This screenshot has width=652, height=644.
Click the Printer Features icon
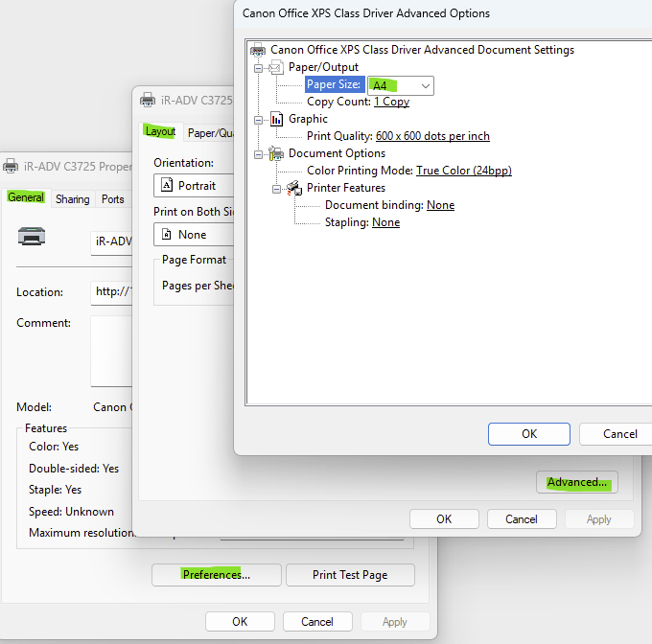[294, 188]
